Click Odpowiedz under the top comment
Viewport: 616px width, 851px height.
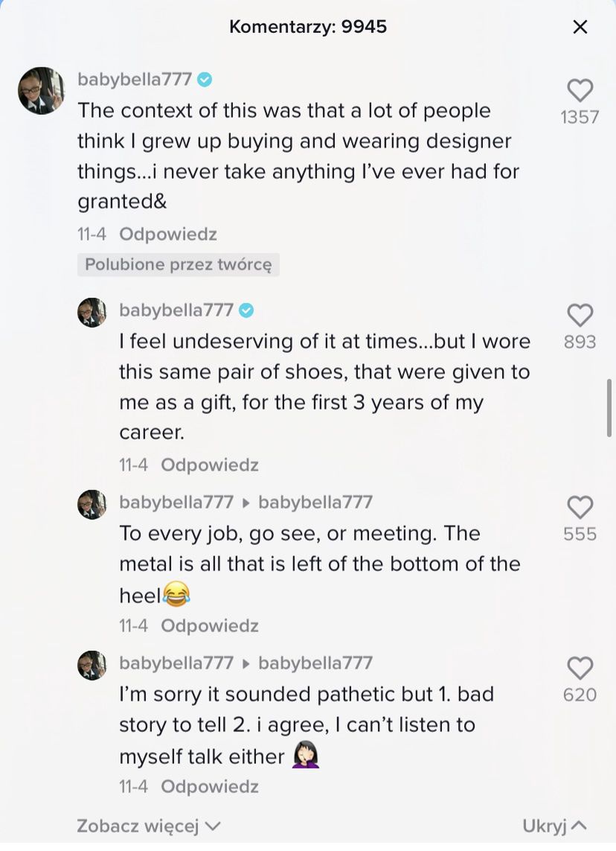tap(168, 235)
